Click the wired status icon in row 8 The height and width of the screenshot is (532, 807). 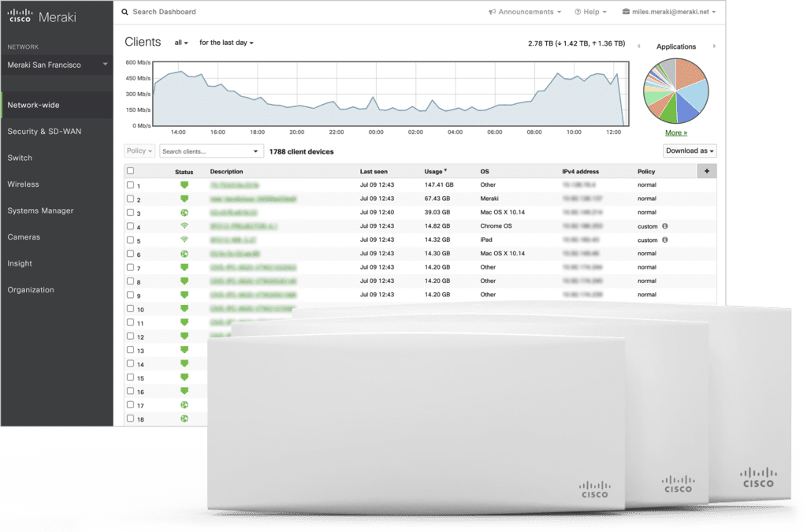coord(184,281)
